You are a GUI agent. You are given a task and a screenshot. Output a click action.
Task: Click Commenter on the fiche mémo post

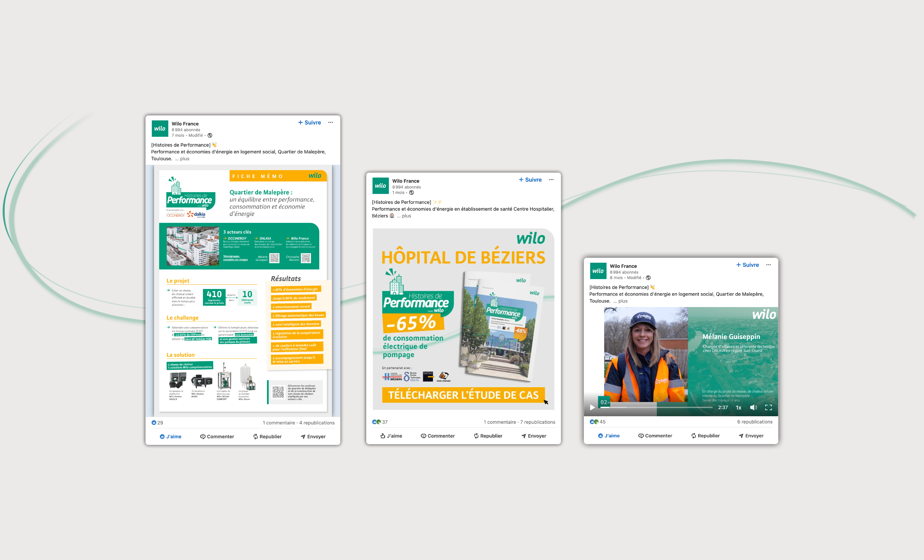pos(217,437)
